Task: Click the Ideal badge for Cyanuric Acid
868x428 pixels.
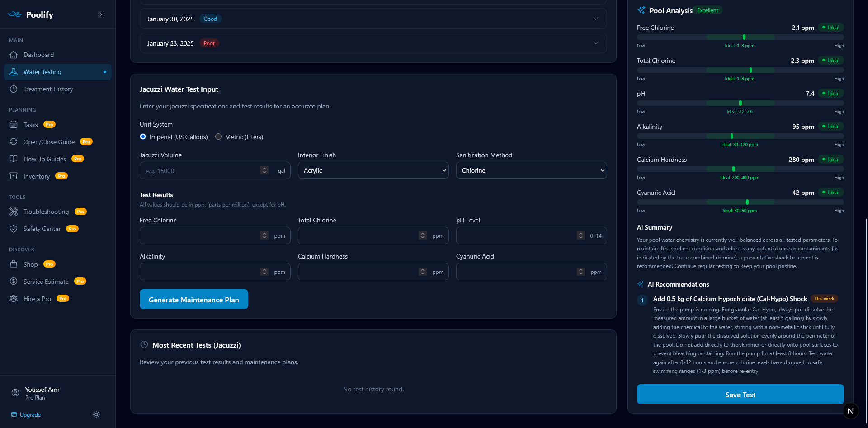Action: [831, 193]
